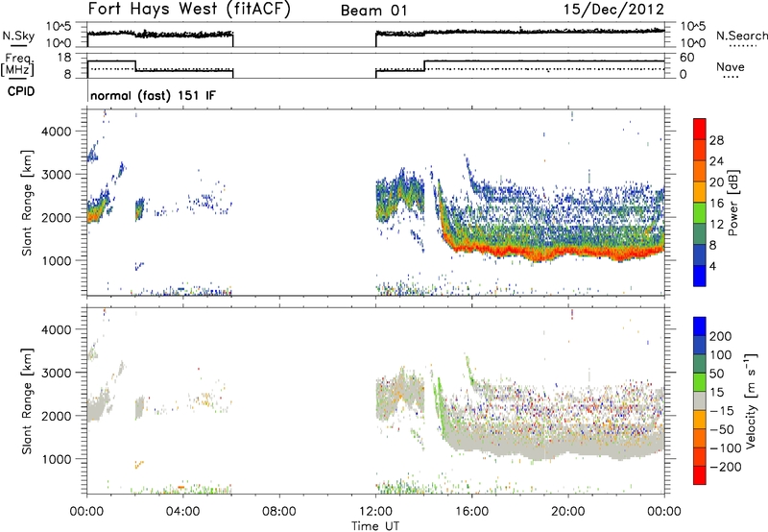Viewport: 768px width, 532px height.
Task: Click the '12:00' time axis label
Action: pyautogui.click(x=375, y=512)
